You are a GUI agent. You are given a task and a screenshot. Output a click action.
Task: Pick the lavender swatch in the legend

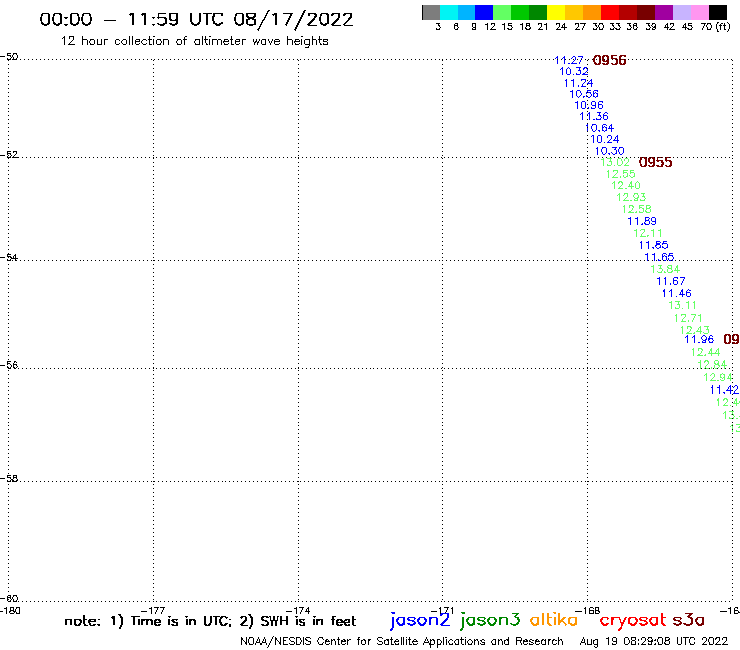(x=682, y=12)
